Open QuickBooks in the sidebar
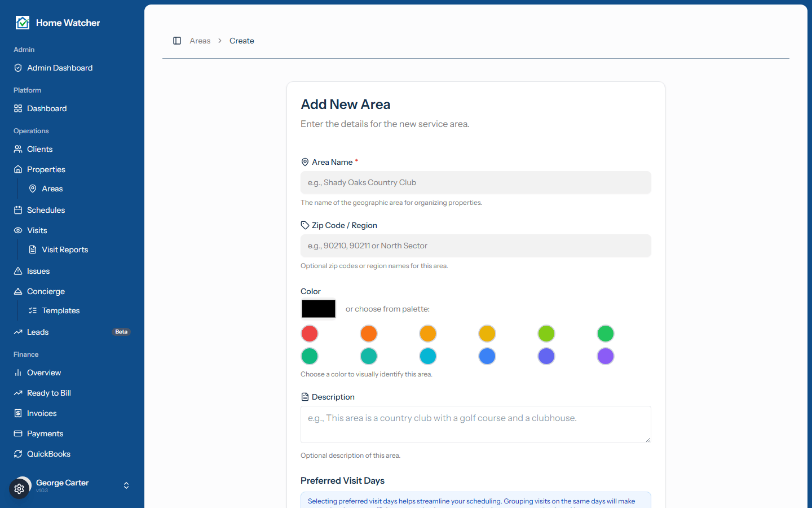Screen dimensions: 812x508 pyautogui.click(x=72, y=454)
